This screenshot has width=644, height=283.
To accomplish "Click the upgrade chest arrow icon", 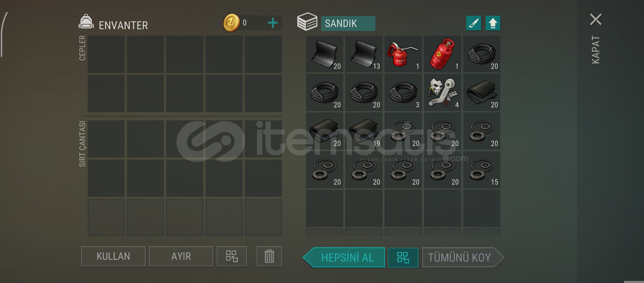I will (493, 23).
